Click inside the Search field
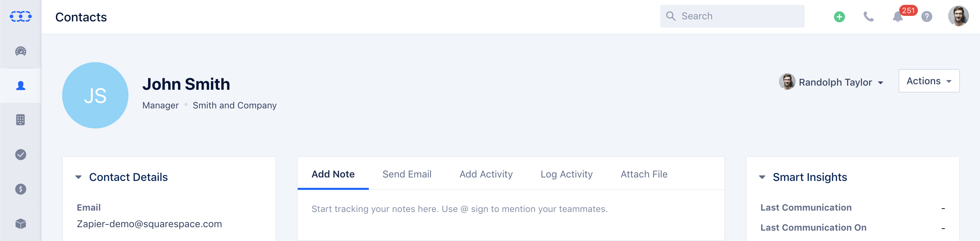This screenshot has height=241, width=980. click(732, 16)
